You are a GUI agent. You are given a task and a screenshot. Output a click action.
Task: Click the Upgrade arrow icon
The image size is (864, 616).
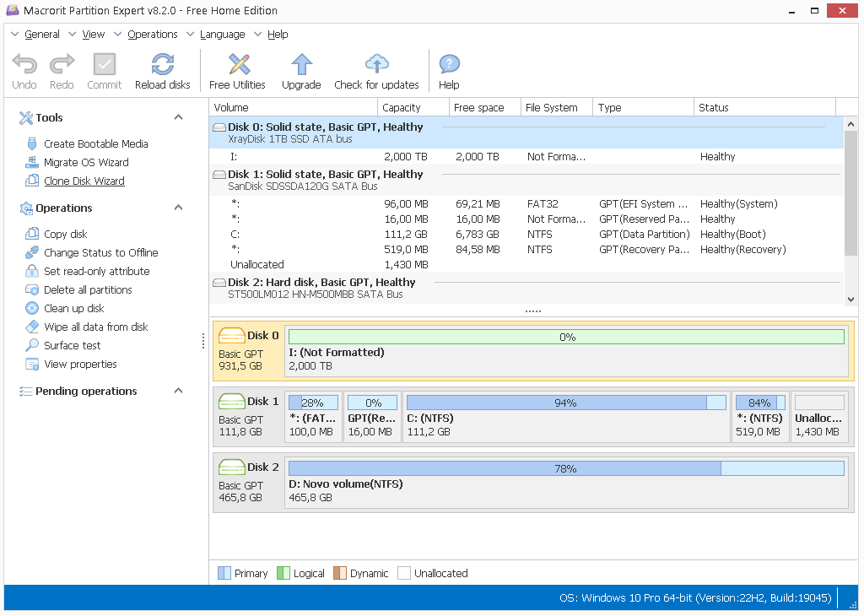point(301,64)
